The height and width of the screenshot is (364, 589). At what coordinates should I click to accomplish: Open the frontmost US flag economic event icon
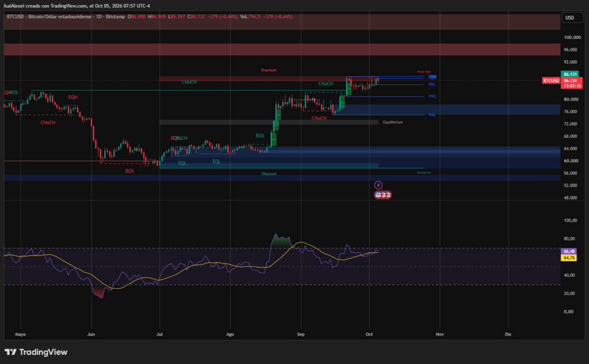point(378,194)
